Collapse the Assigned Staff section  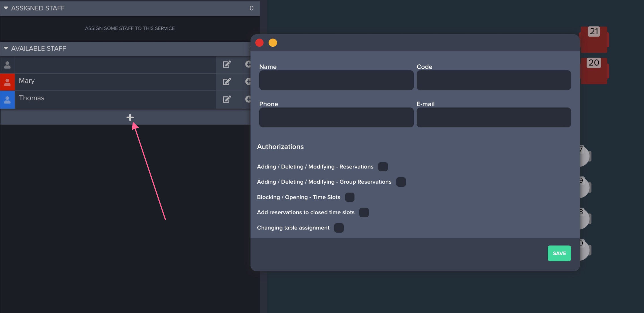[6, 8]
